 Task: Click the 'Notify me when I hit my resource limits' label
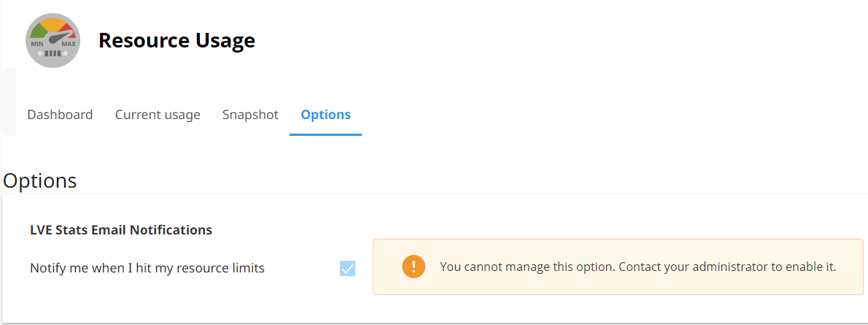[x=147, y=268]
